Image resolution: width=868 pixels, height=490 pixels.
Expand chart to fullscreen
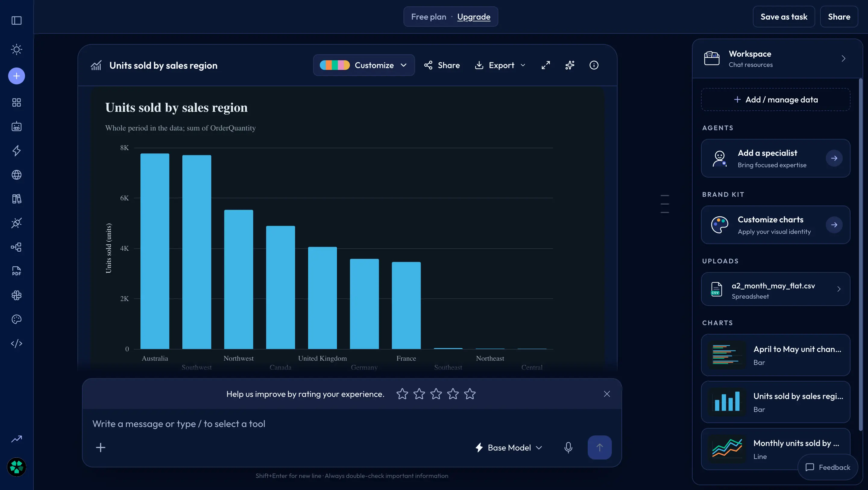coord(546,65)
